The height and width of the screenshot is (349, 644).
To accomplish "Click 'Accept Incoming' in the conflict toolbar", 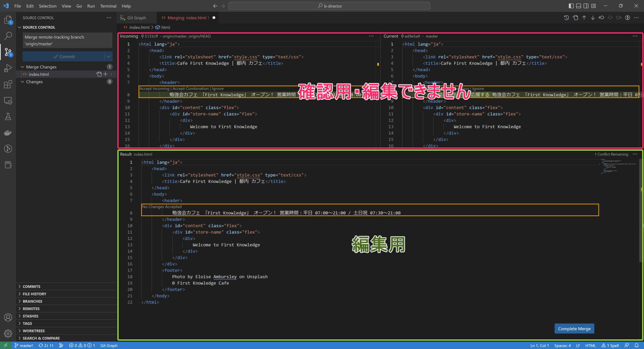I will (154, 88).
